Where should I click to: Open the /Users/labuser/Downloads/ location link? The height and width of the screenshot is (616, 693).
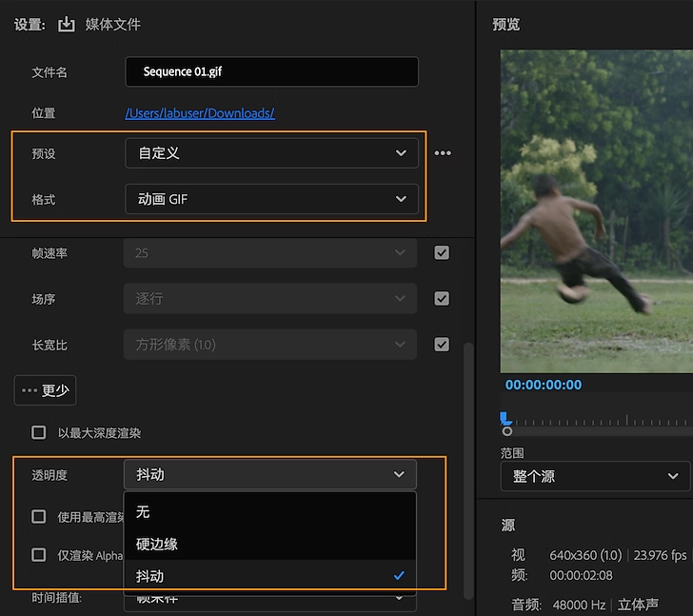pyautogui.click(x=200, y=113)
